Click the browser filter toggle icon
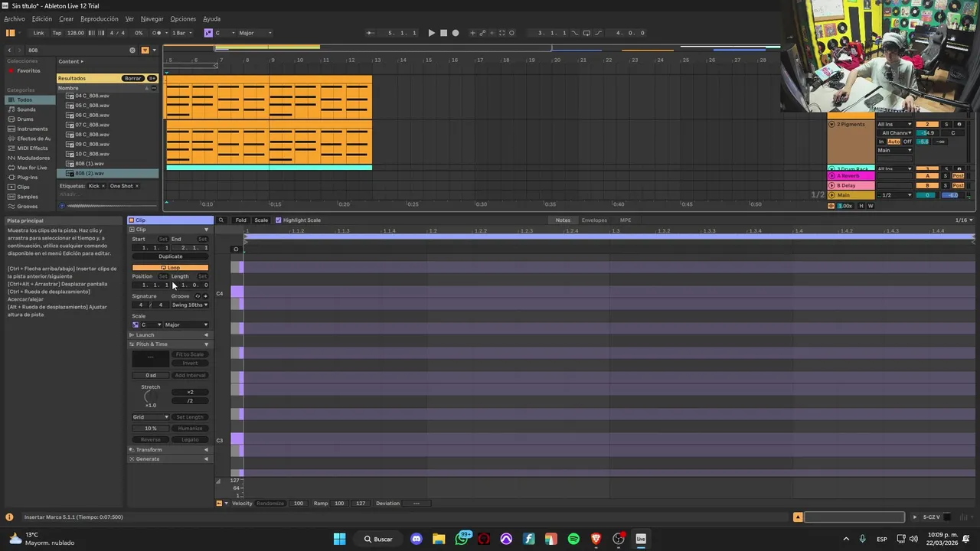This screenshot has height=551, width=980. (145, 51)
